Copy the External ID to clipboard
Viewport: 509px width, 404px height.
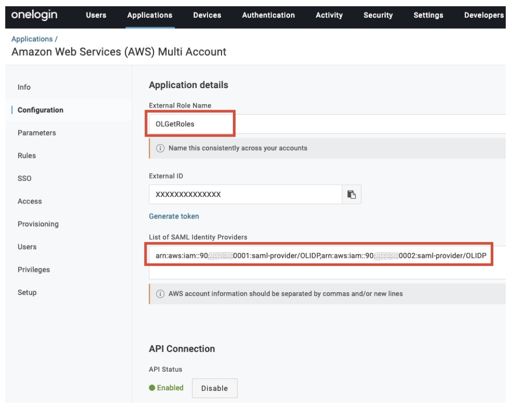click(352, 194)
